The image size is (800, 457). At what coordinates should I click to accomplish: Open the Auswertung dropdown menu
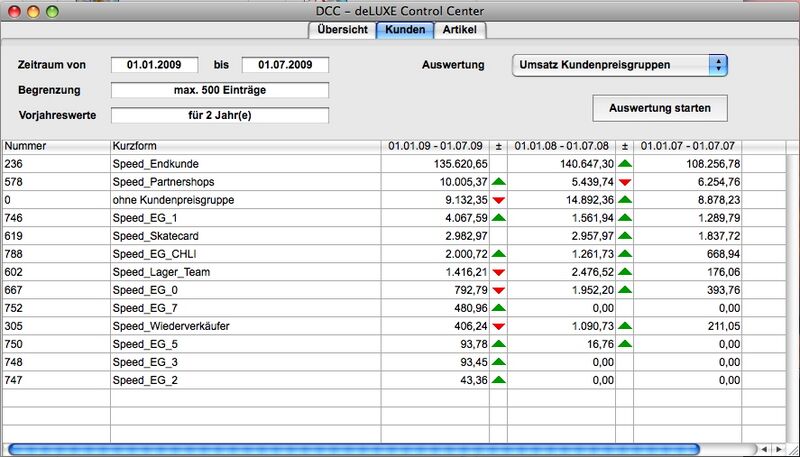(619, 65)
